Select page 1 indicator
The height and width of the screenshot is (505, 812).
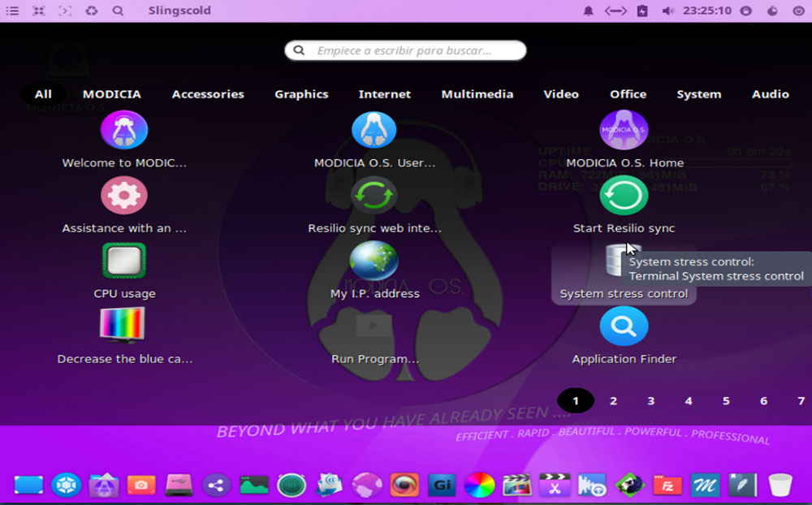coord(576,400)
